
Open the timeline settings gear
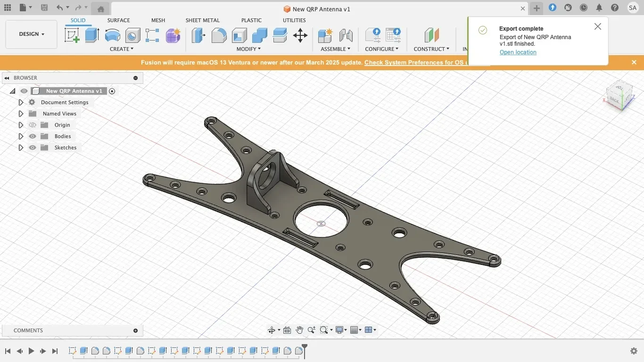coord(634,351)
